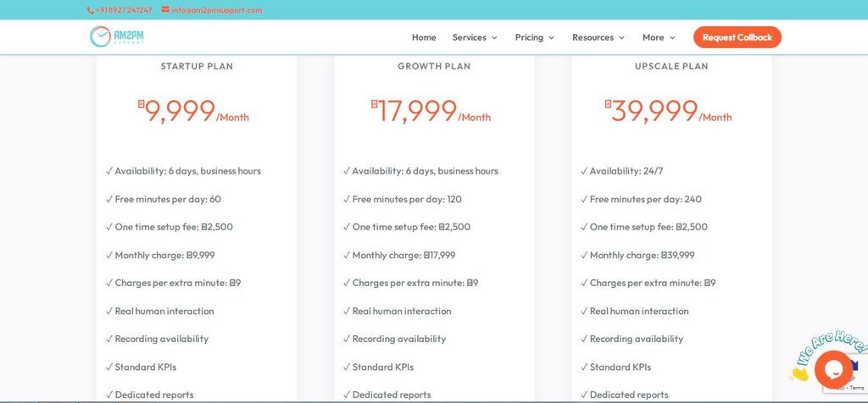Click 'Free minutes per day: 60'
Viewport: 868px width, 403px height.
[164, 199]
